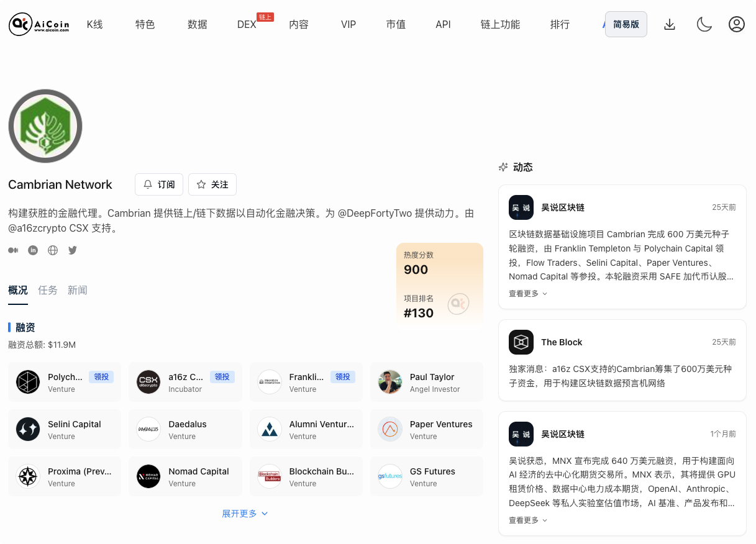The height and width of the screenshot is (544, 756).
Task: Click 吴说区块链 logo in MNX news card
Action: [521, 434]
